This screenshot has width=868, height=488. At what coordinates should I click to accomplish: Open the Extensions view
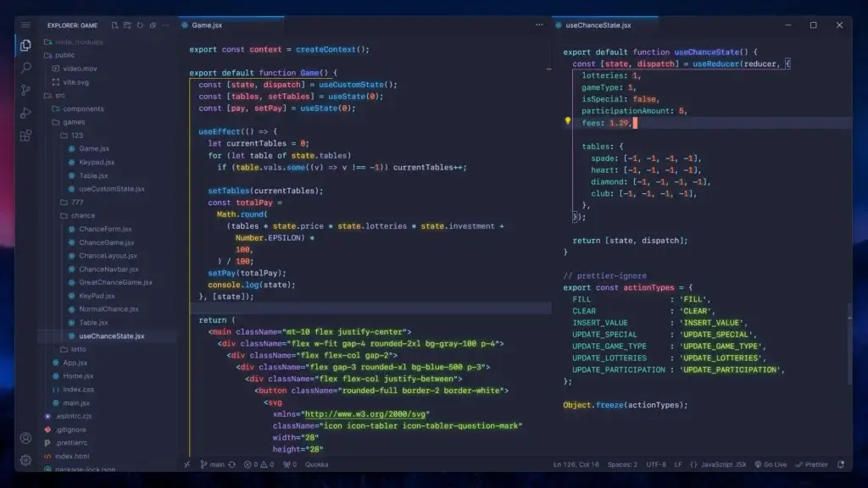pos(25,136)
